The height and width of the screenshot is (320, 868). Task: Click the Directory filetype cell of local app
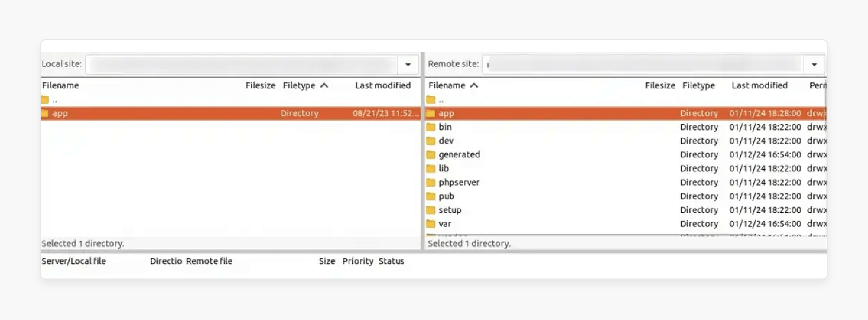(299, 113)
